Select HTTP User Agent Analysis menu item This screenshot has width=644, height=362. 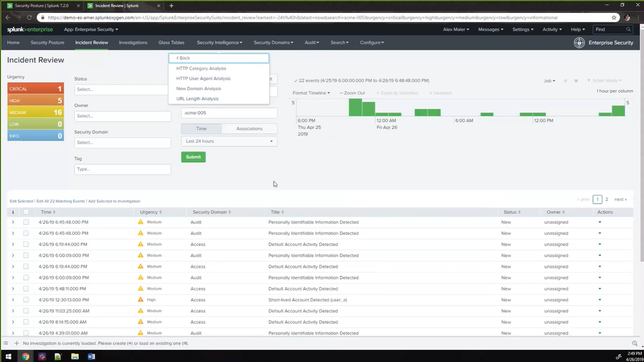tap(203, 79)
